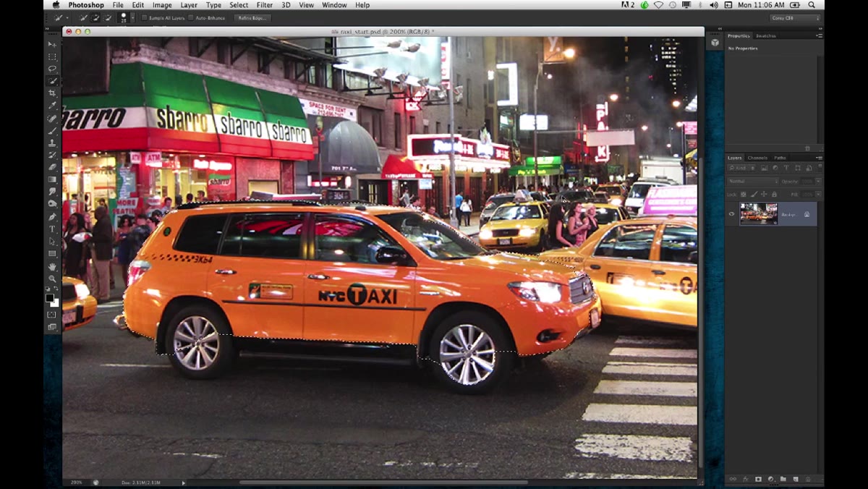Select the Path Selection tool

(x=52, y=241)
